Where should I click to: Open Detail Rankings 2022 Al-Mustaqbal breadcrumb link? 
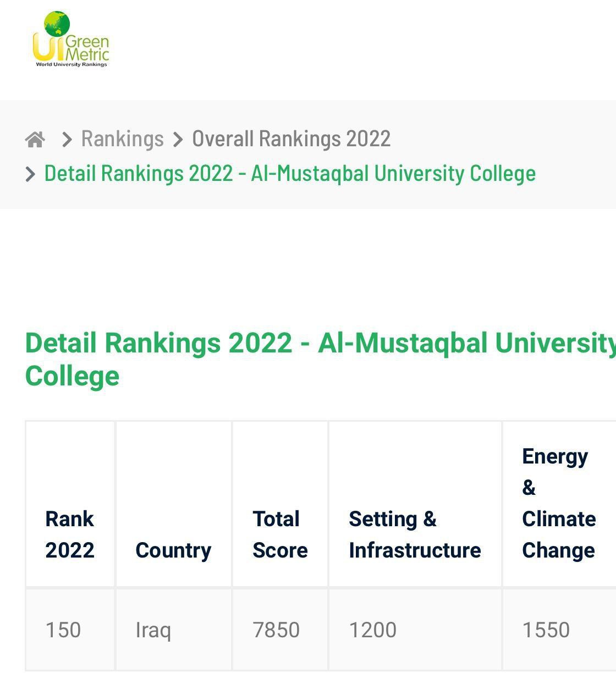pyautogui.click(x=290, y=173)
